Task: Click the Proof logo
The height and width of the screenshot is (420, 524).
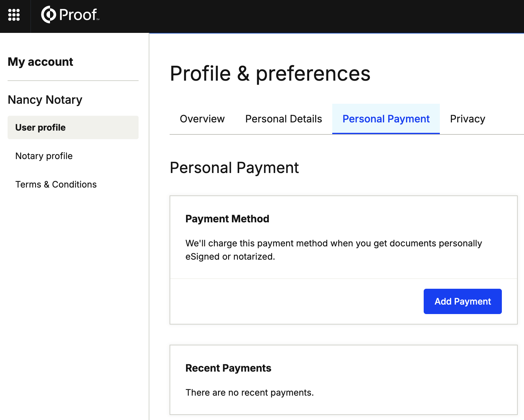Action: (x=70, y=15)
